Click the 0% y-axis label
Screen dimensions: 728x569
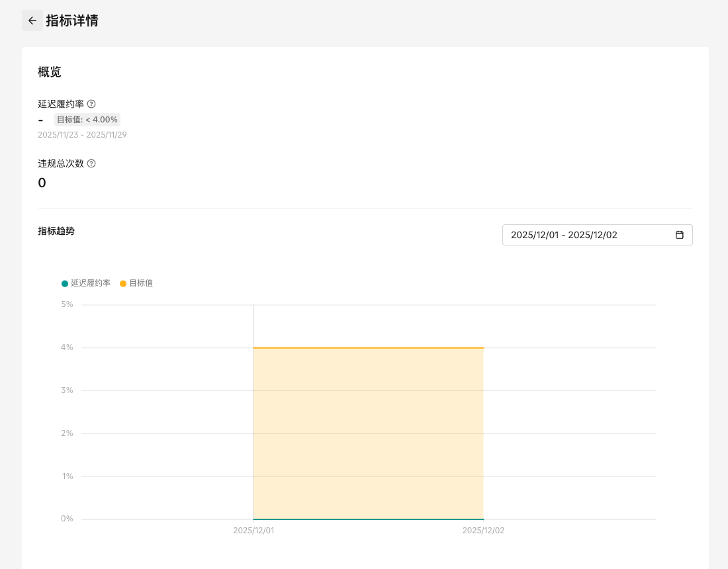(67, 519)
